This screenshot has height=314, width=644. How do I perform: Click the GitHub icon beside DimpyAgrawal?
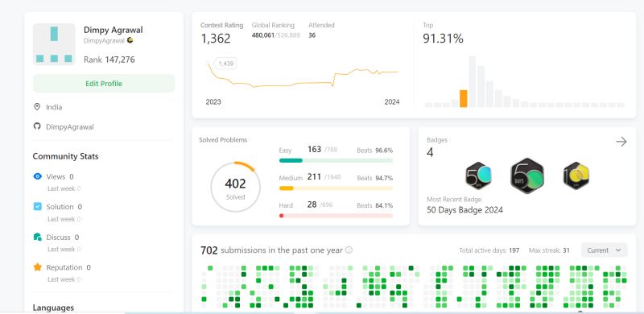pos(37,126)
